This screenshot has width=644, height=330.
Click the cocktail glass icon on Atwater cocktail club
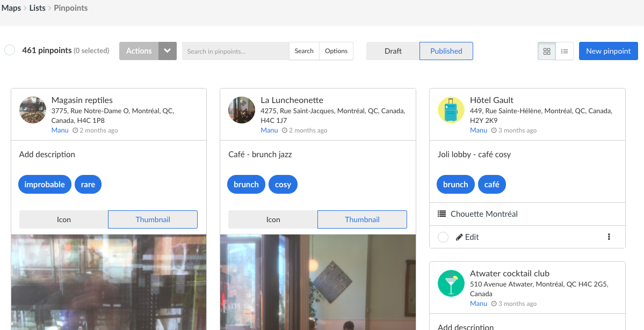[451, 283]
